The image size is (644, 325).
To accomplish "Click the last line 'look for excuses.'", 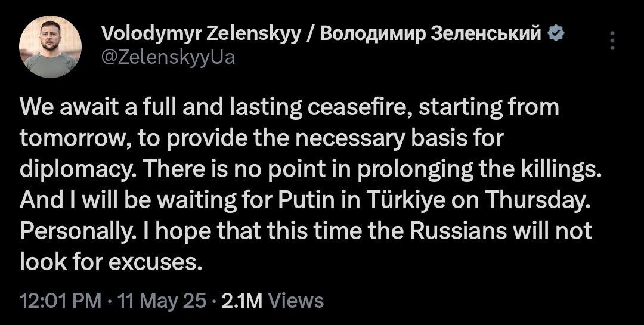I will point(112,262).
